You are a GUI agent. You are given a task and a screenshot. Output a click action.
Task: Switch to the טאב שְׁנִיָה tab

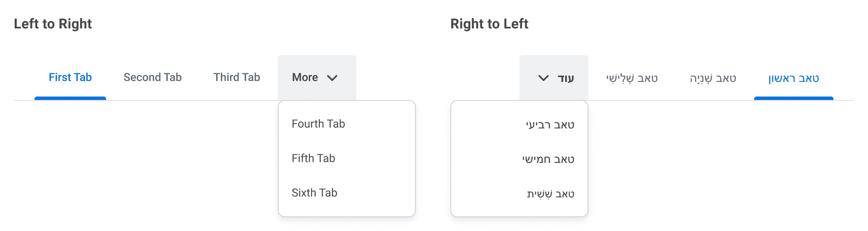(x=713, y=78)
